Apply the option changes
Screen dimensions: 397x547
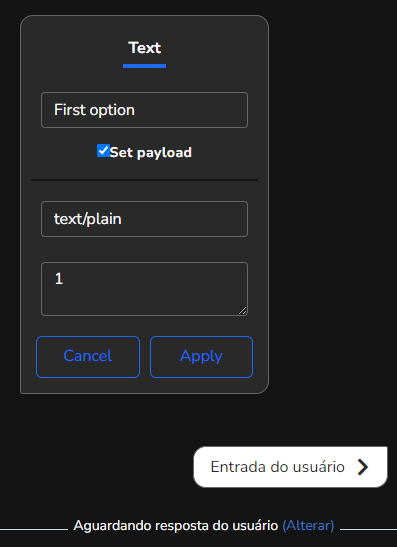pos(201,357)
